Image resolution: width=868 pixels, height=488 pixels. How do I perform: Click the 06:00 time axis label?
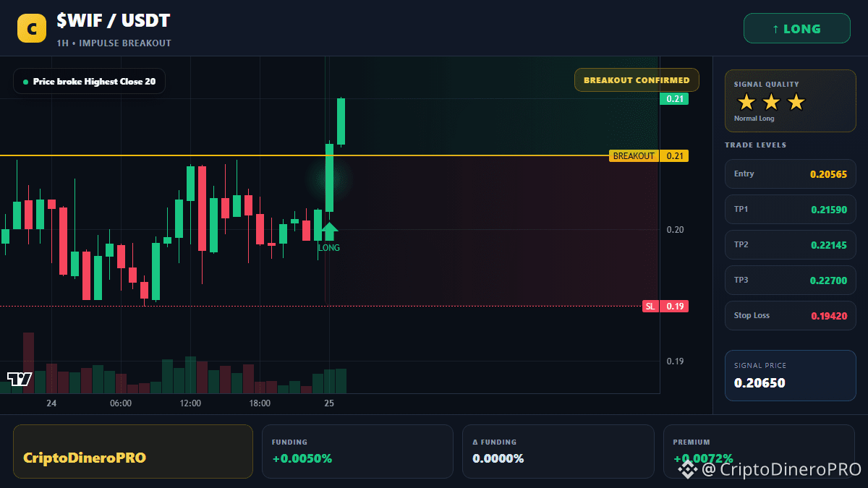120,403
